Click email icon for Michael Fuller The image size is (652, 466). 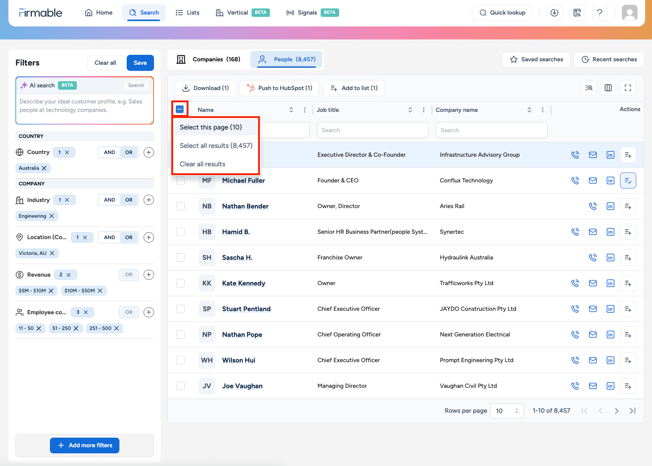593,180
